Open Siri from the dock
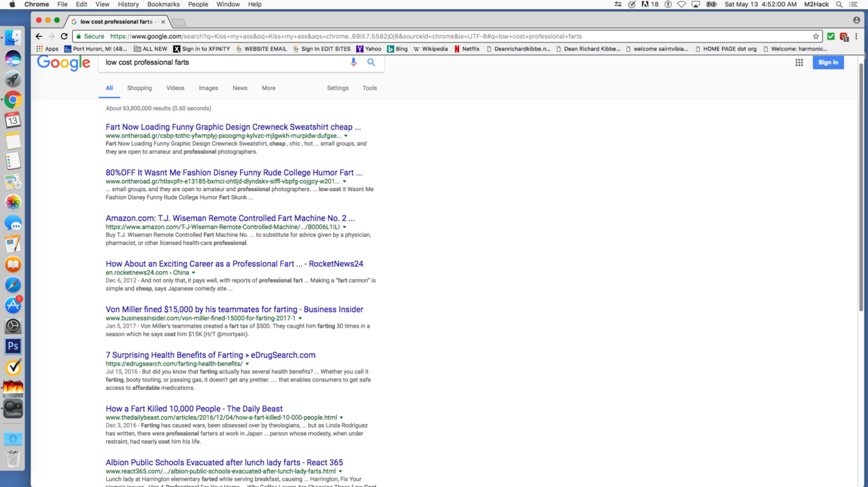 pos(13,59)
